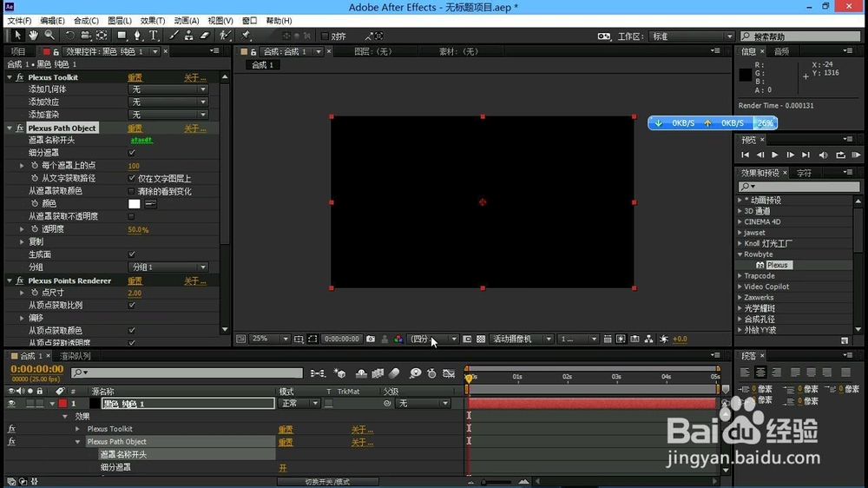Select the Rectangle shape tool

point(122,36)
